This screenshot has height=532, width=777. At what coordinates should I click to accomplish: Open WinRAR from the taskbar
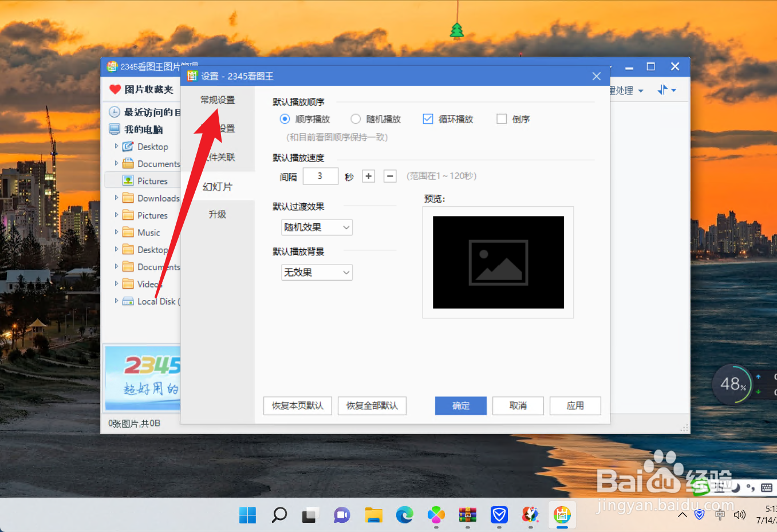coord(468,515)
